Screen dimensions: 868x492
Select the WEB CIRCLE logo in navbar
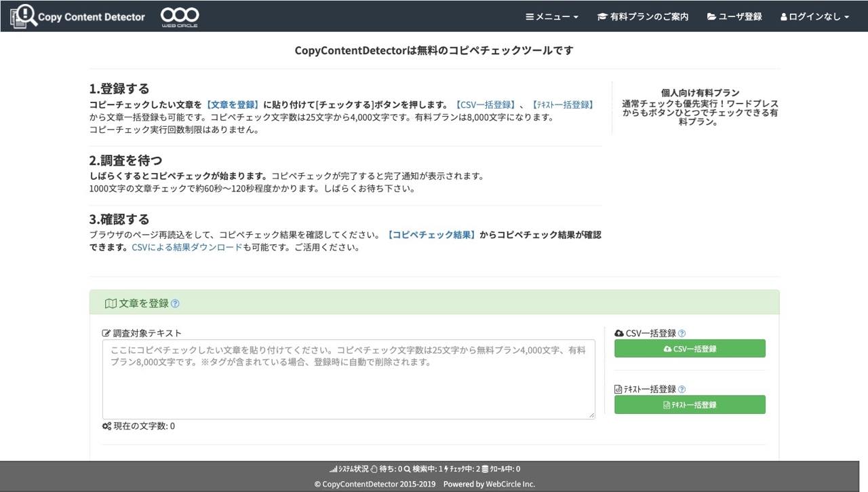tap(179, 15)
